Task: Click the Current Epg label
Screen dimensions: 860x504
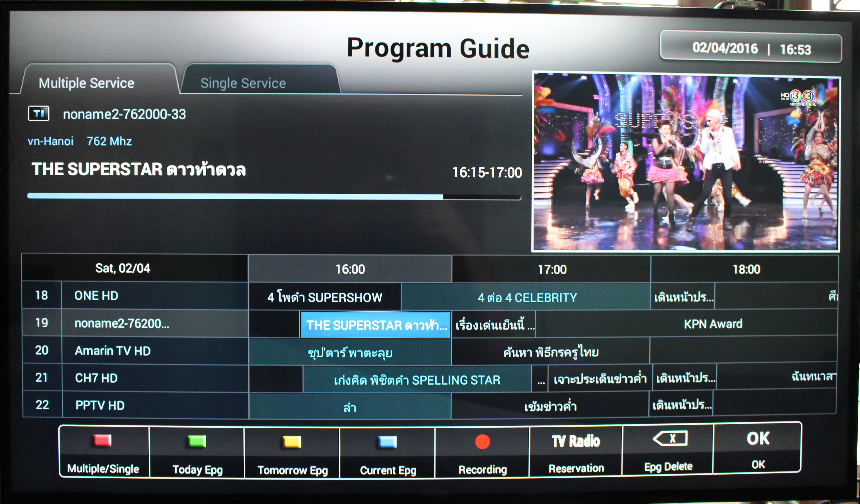Action: coord(388,470)
